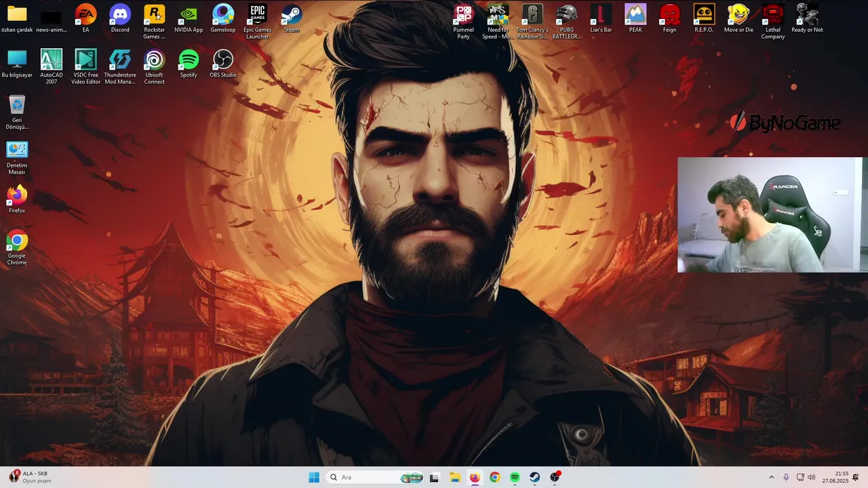Select the Spotify desktop shortcut

(x=189, y=64)
